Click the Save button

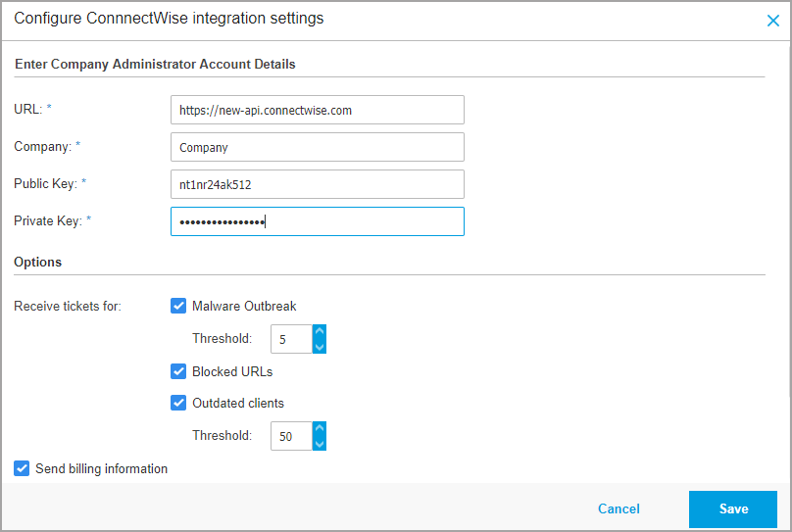pos(733,508)
